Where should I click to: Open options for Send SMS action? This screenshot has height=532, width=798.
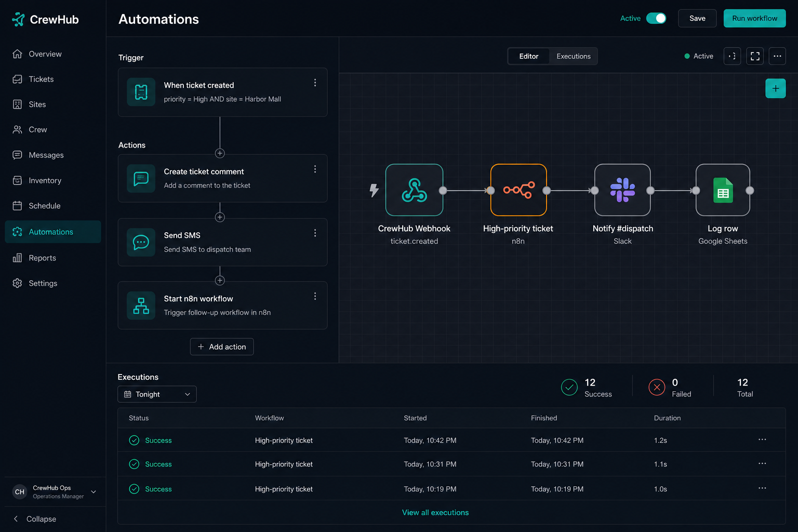315,233
